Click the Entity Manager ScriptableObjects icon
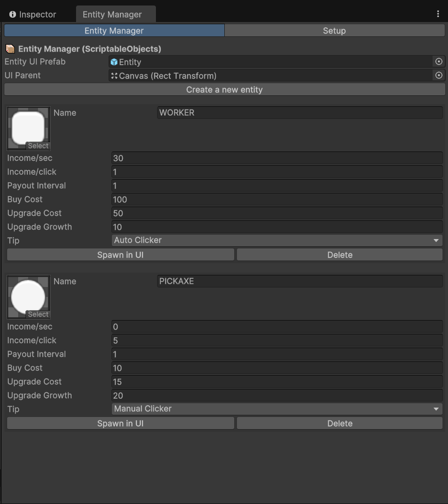448x504 pixels. pos(10,49)
